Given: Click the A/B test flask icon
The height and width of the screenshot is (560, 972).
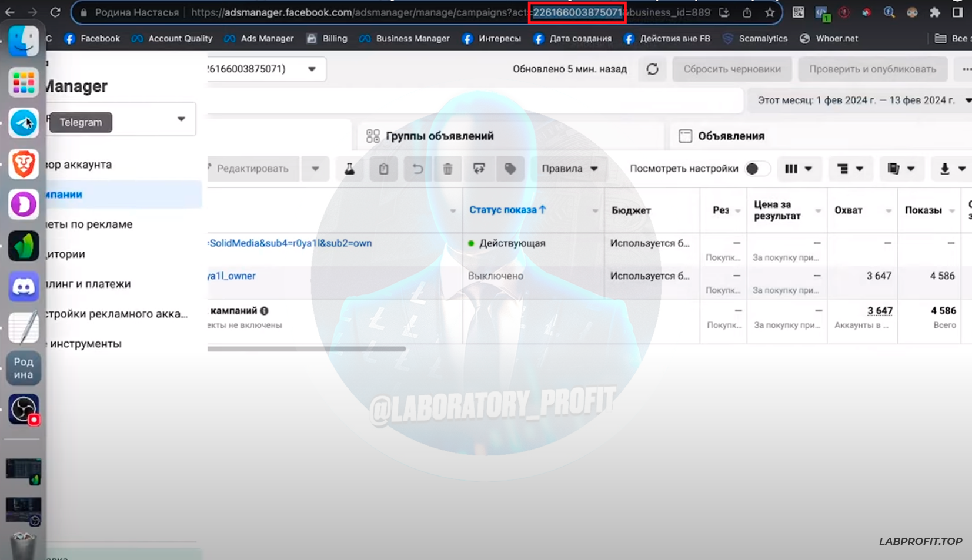Looking at the screenshot, I should pyautogui.click(x=349, y=169).
